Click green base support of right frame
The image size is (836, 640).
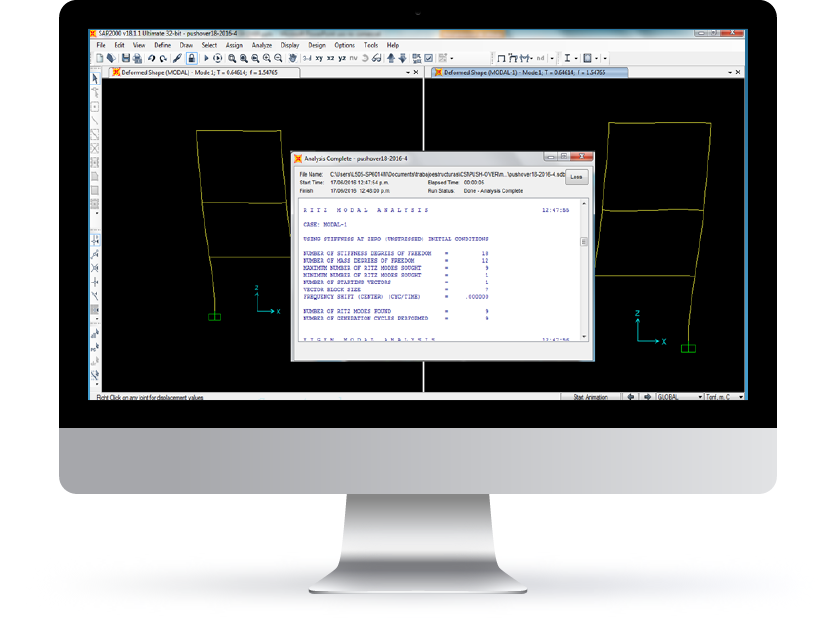(x=688, y=349)
